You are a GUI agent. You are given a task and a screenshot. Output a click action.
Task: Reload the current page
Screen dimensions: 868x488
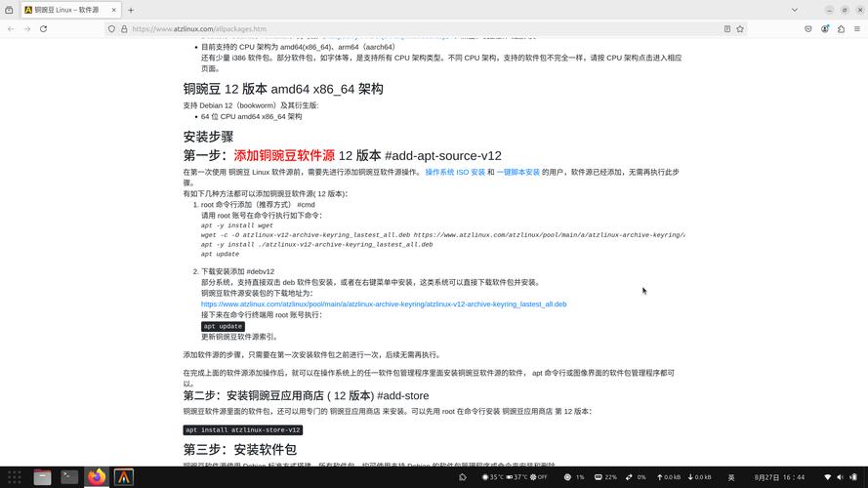(x=43, y=28)
